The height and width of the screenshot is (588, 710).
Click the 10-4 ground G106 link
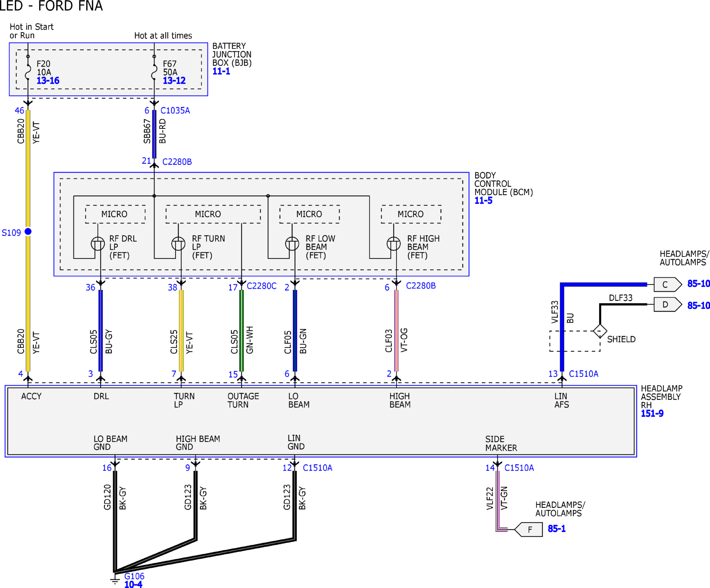pos(133,584)
